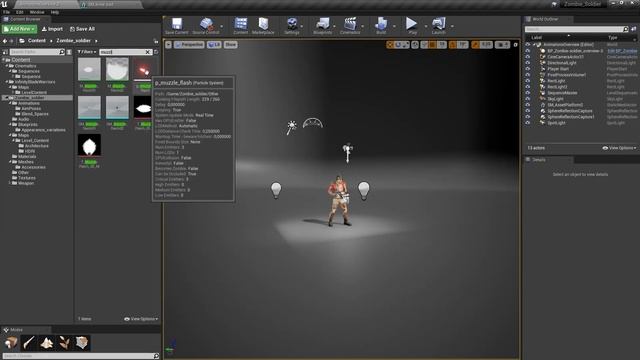The width and height of the screenshot is (640, 360).
Task: Click the Save Current toolbar icon
Action: (177, 24)
